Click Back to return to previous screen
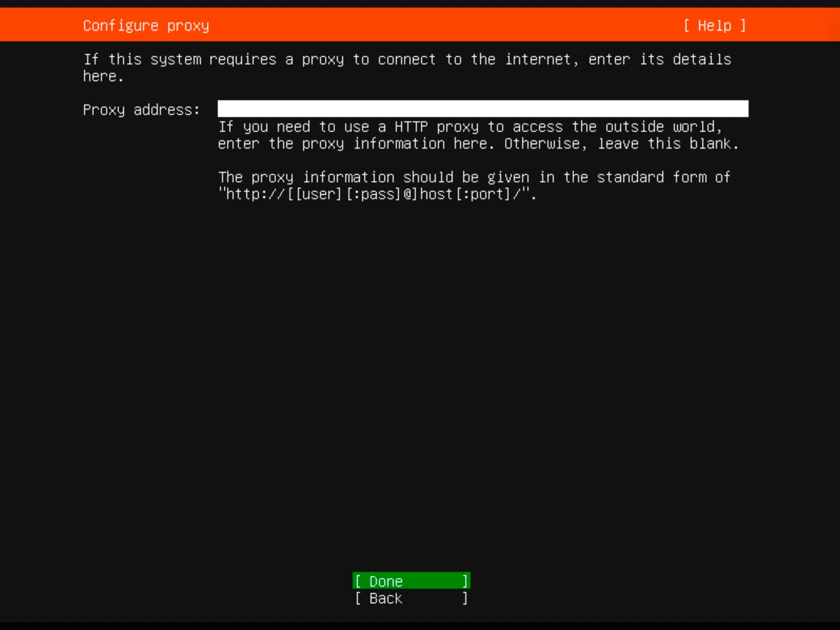Image resolution: width=840 pixels, height=630 pixels. coord(411,599)
